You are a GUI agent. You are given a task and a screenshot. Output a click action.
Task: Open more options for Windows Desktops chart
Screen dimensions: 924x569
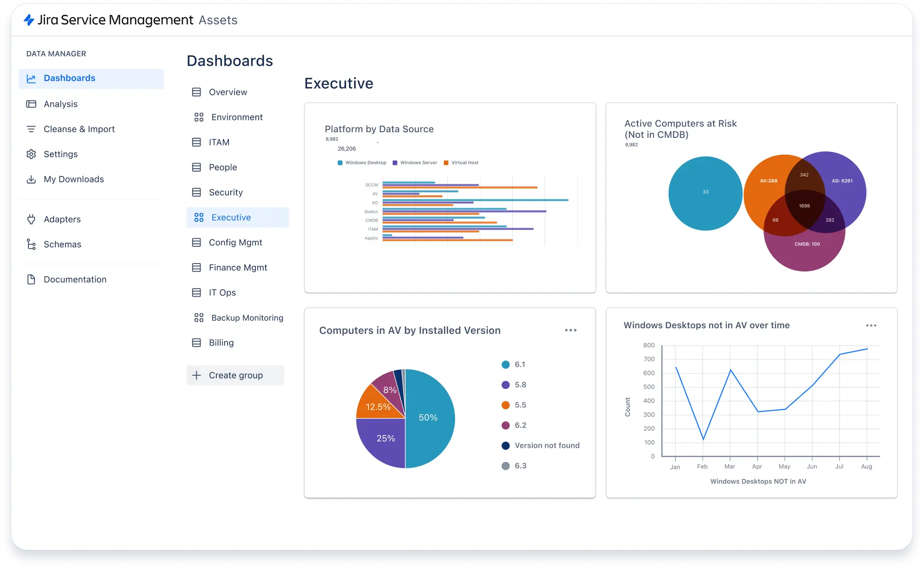(871, 325)
